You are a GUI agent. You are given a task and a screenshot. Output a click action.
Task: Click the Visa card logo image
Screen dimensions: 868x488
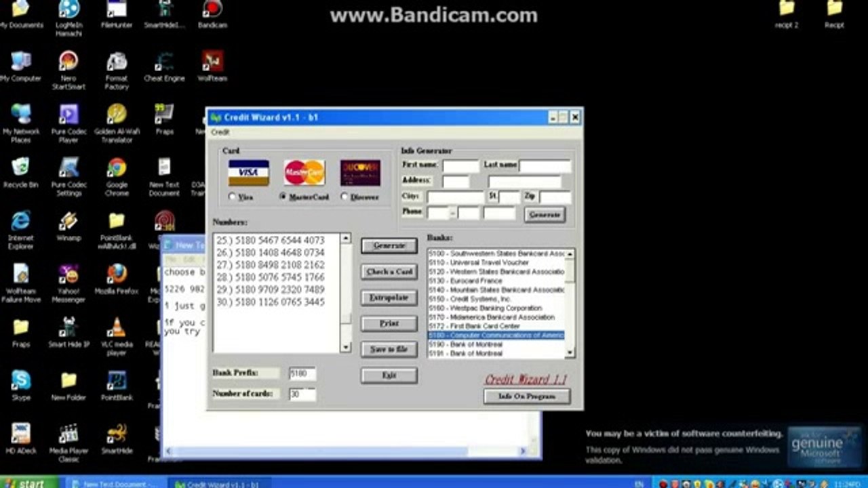click(x=248, y=172)
